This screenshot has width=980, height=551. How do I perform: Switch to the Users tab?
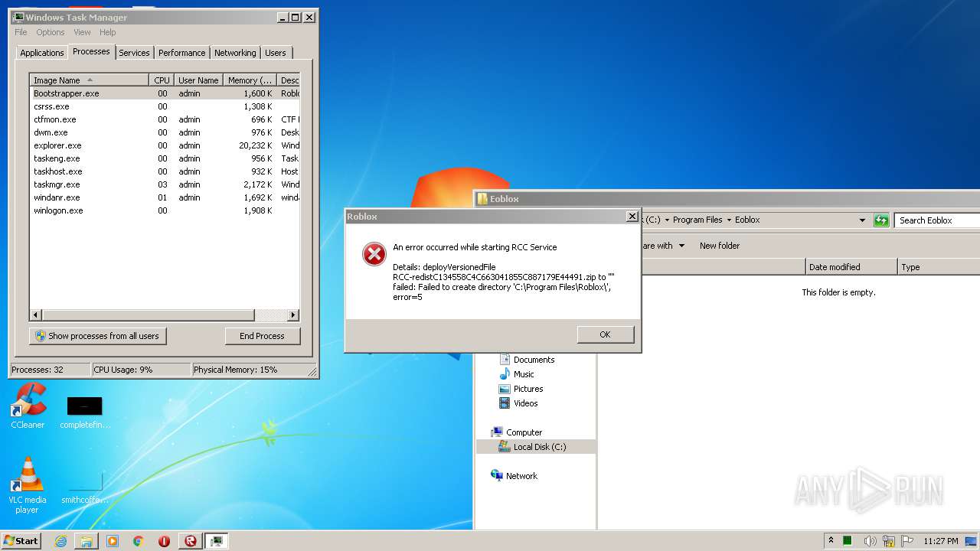(x=276, y=53)
